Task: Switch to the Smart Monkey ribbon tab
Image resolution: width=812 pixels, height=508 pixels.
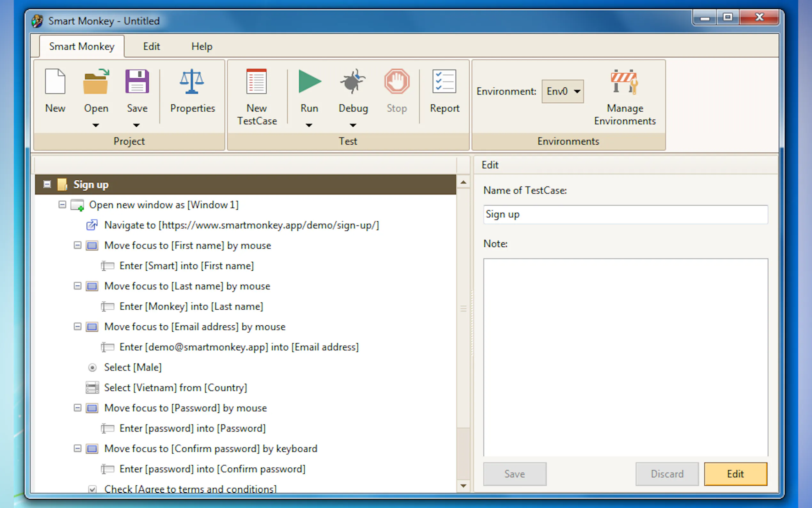Action: (x=82, y=46)
